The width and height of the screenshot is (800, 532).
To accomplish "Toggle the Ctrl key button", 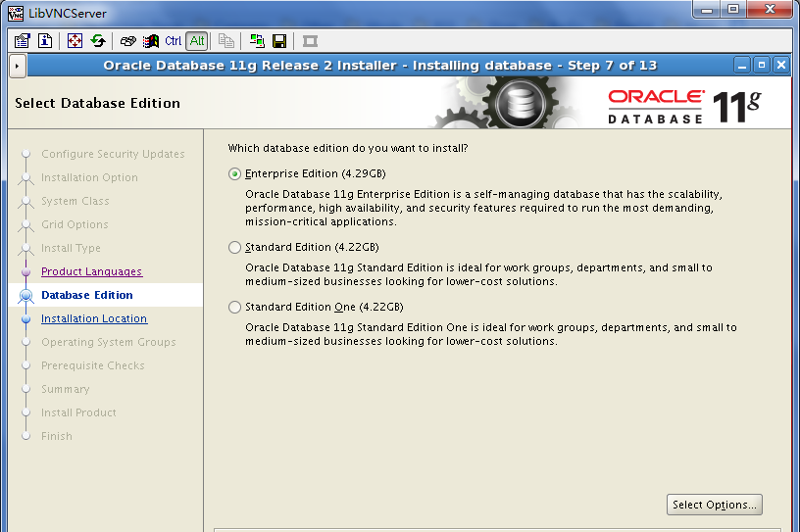I will pyautogui.click(x=173, y=41).
